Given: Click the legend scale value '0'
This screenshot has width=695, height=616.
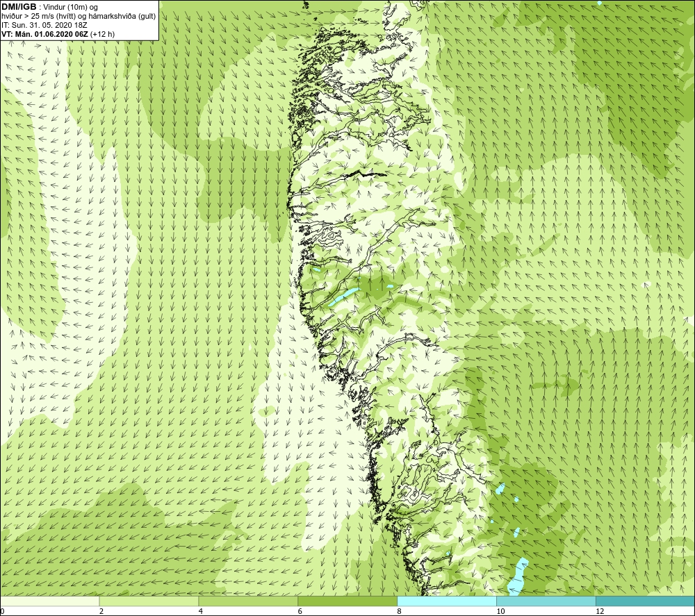Looking at the screenshot, I should [x=2, y=612].
